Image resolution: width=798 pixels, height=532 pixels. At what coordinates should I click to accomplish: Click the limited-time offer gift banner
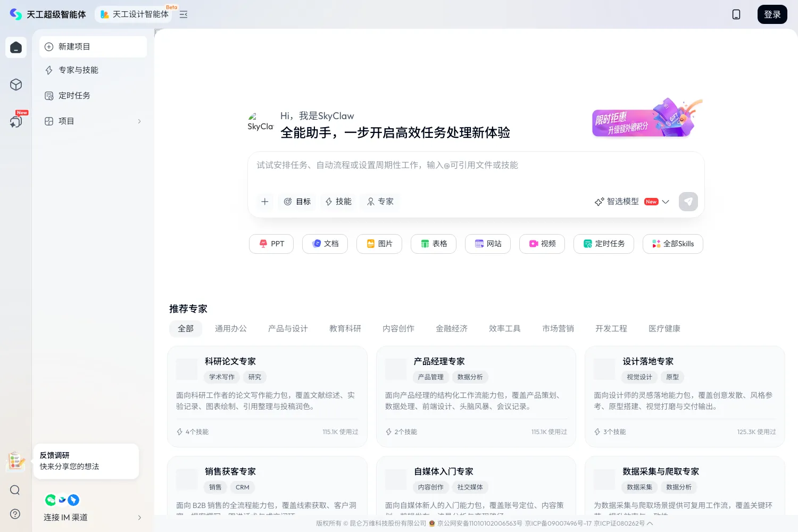click(647, 118)
